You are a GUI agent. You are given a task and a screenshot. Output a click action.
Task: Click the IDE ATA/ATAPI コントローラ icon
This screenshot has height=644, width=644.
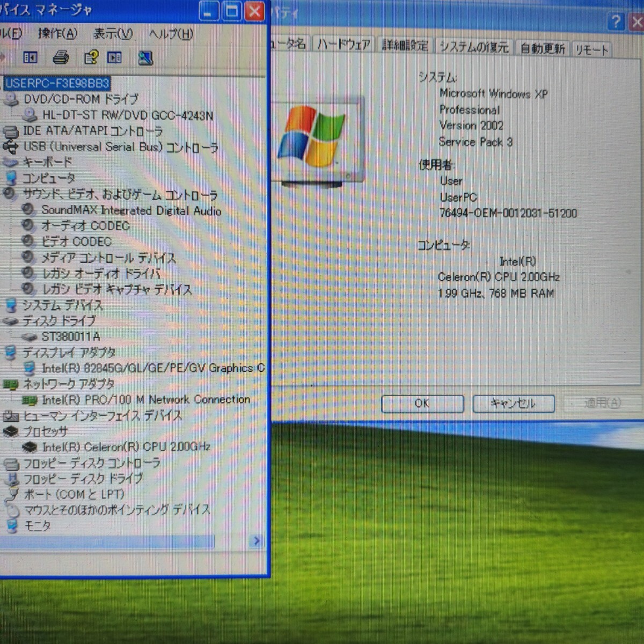(x=11, y=131)
